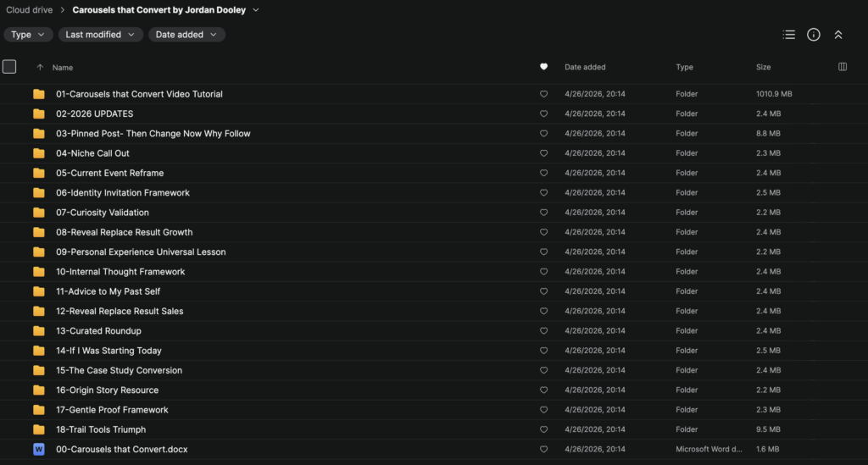The image size is (868, 465).
Task: Favorite the 18-Trail Tools Triumph folder
Action: pos(543,429)
